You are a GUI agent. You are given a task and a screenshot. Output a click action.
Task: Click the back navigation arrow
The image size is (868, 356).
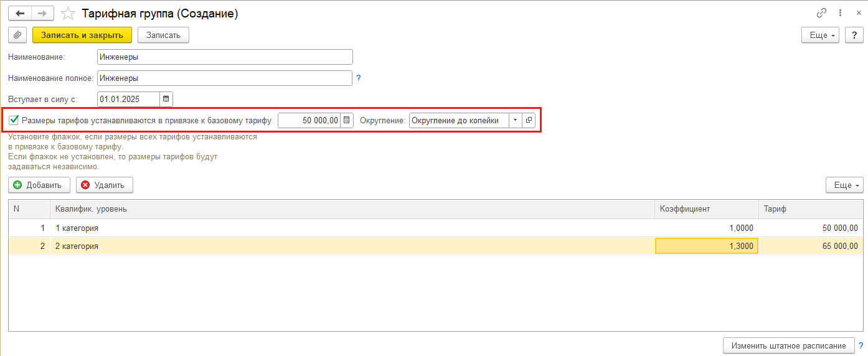tap(20, 13)
